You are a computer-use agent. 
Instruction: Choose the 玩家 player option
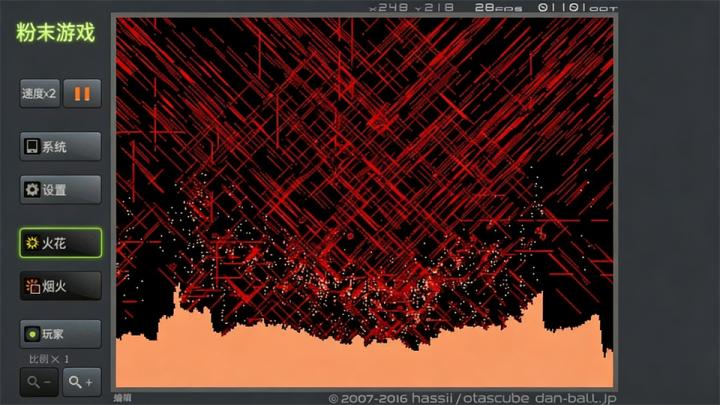61,334
